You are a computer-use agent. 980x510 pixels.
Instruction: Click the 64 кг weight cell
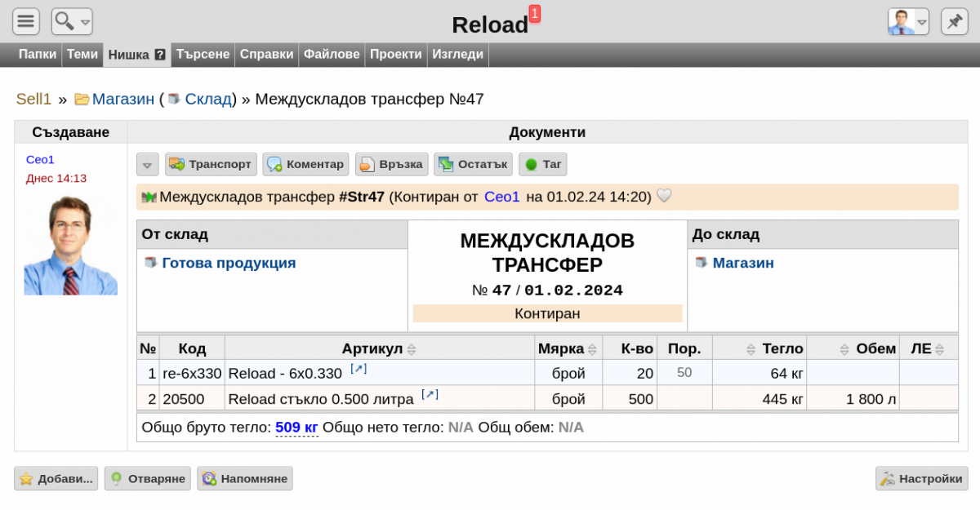click(759, 373)
